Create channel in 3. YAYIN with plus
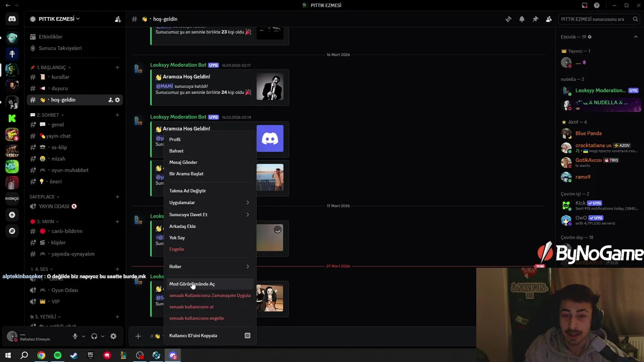Screen dimensions: 644x362 (x=117, y=221)
